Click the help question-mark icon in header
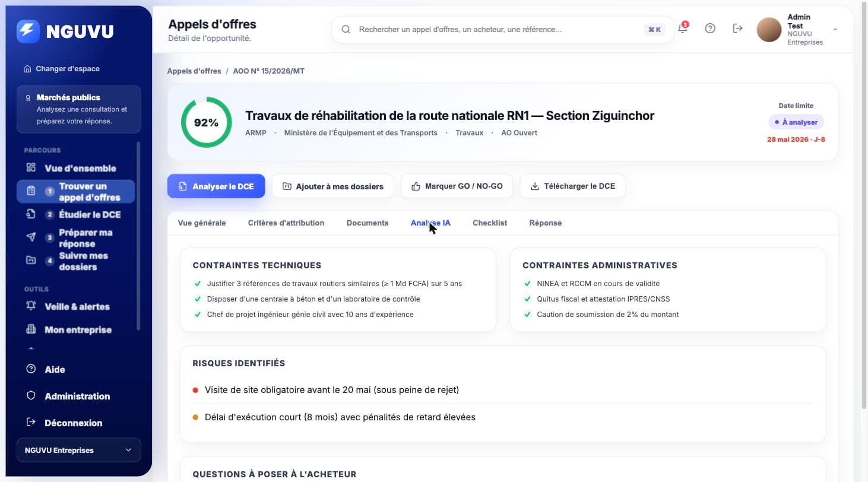The image size is (868, 482). point(710,28)
